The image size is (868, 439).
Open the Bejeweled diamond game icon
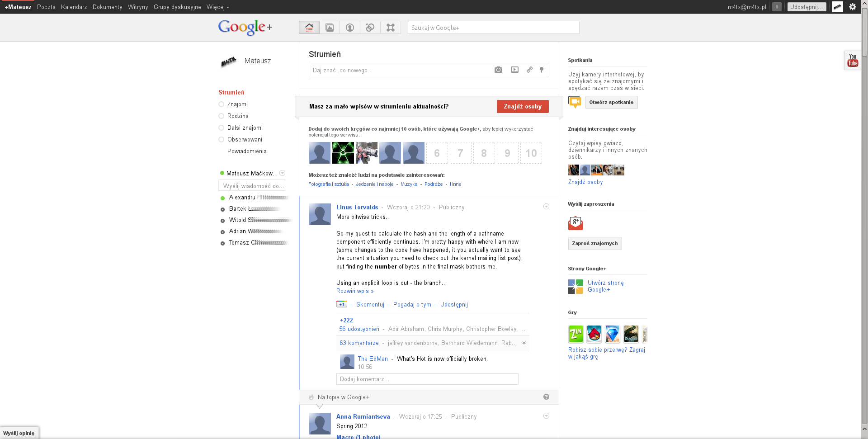[x=613, y=334]
